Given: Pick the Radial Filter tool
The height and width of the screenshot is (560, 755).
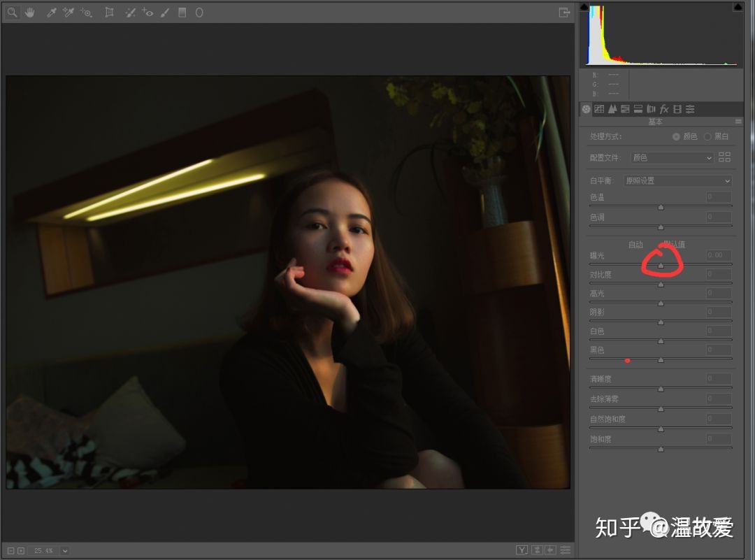Looking at the screenshot, I should coord(199,13).
